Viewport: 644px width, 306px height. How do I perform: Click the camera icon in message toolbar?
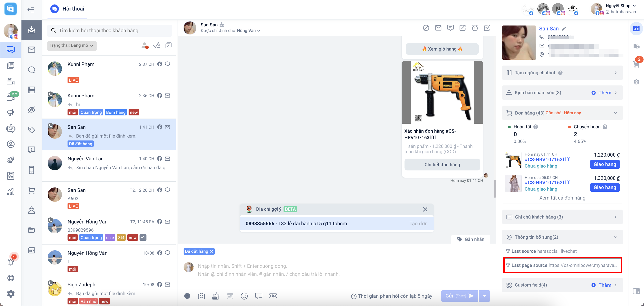(201, 296)
